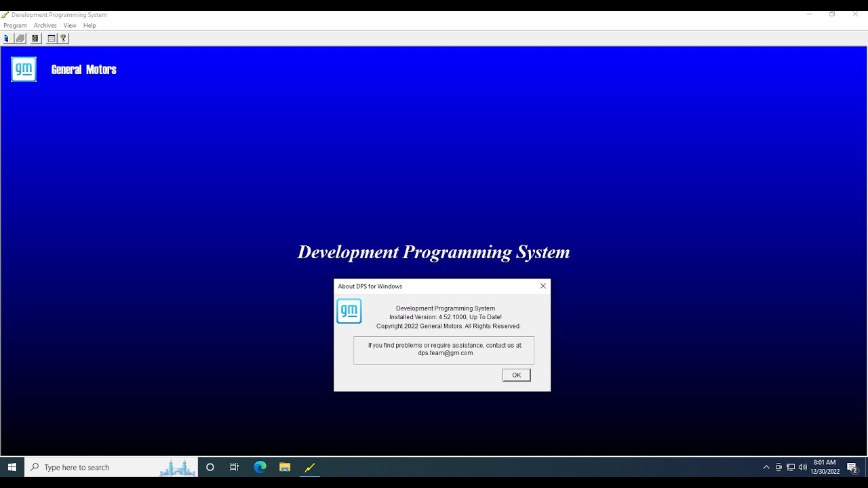Screen dimensions: 868x488
Task: Click the GM logo in the main window
Action: tap(24, 69)
